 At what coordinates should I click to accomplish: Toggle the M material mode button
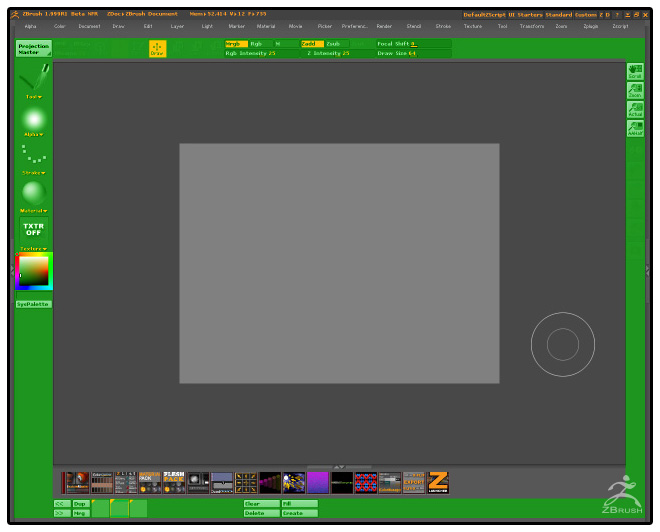[286, 44]
